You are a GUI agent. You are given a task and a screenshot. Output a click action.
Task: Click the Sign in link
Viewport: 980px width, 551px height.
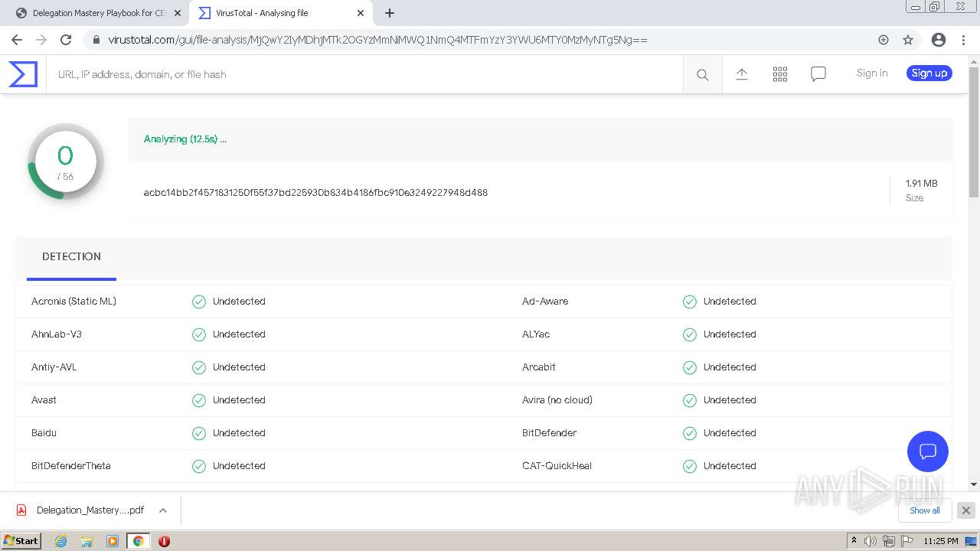pyautogui.click(x=872, y=73)
